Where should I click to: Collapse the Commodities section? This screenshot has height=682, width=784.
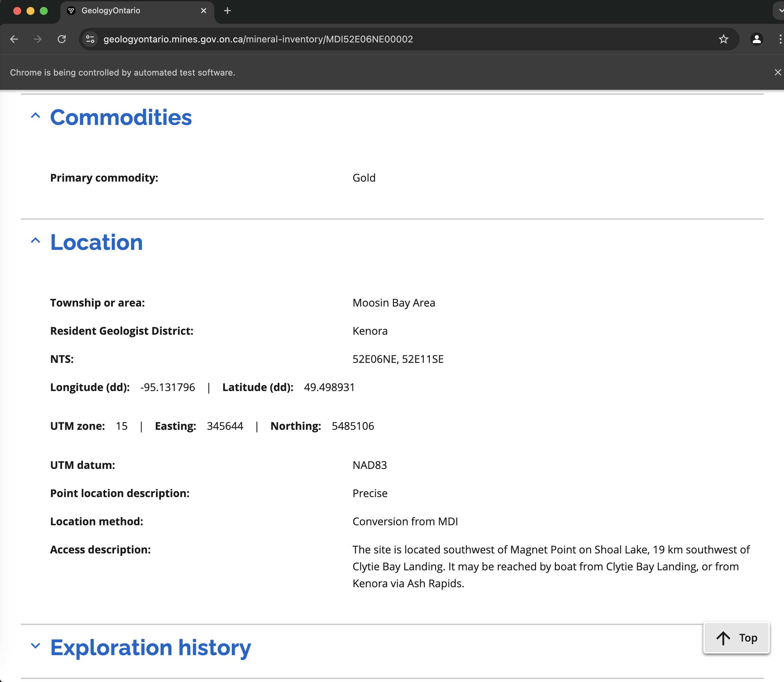tap(36, 119)
